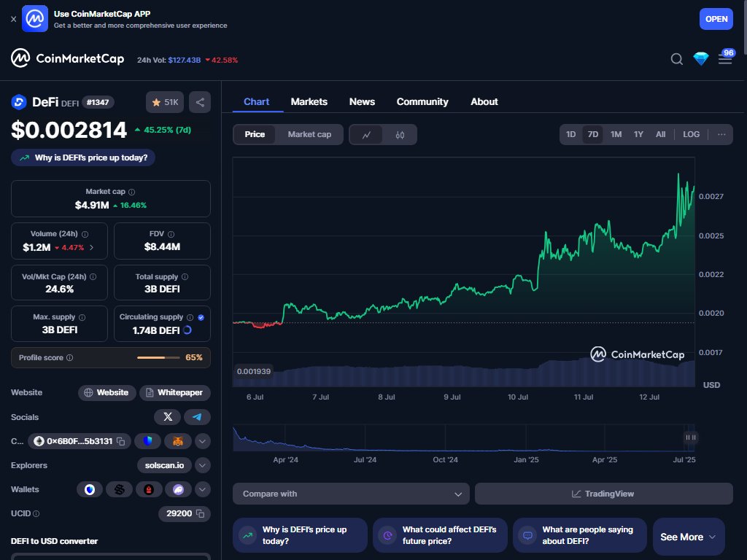
Task: Add token to MetaMask fox icon
Action: (x=178, y=441)
